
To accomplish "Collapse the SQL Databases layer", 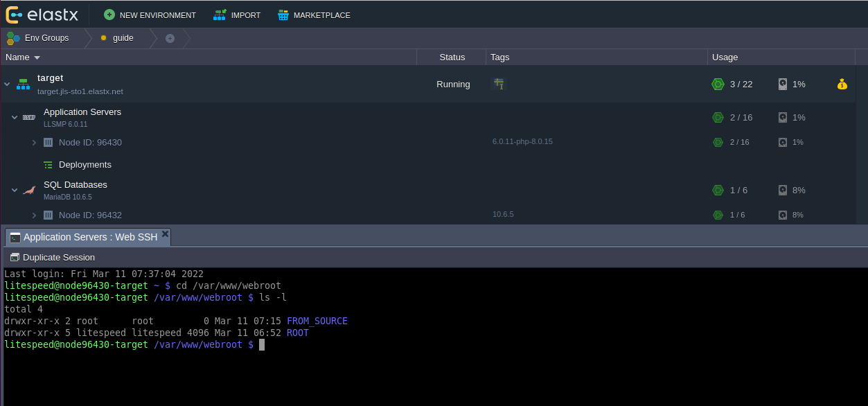I will tap(15, 191).
